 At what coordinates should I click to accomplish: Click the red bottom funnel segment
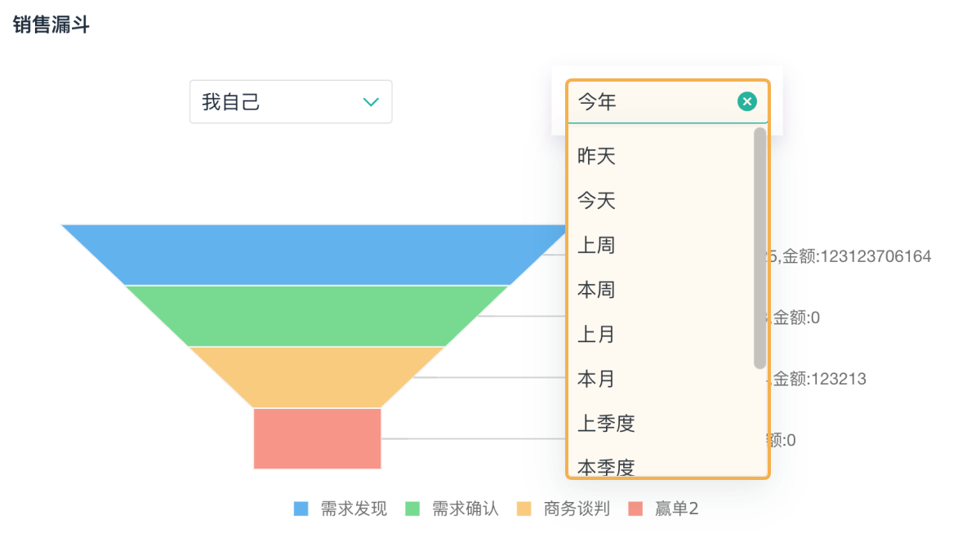coord(317,438)
